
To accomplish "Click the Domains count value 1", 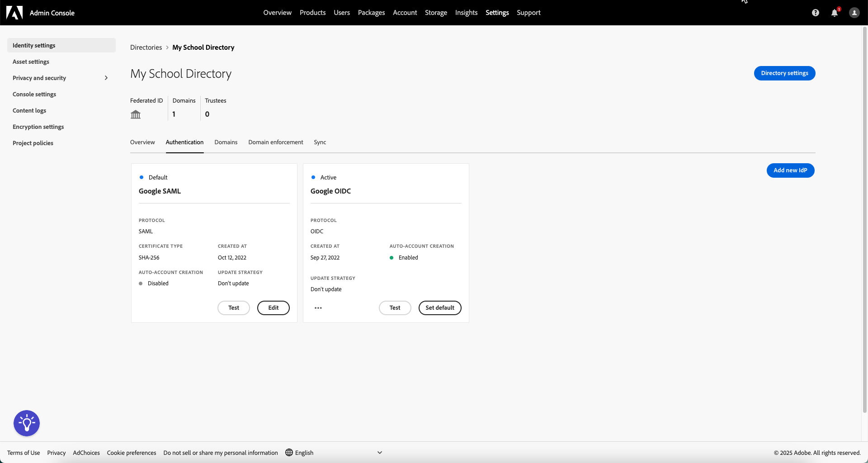I will coord(174,114).
